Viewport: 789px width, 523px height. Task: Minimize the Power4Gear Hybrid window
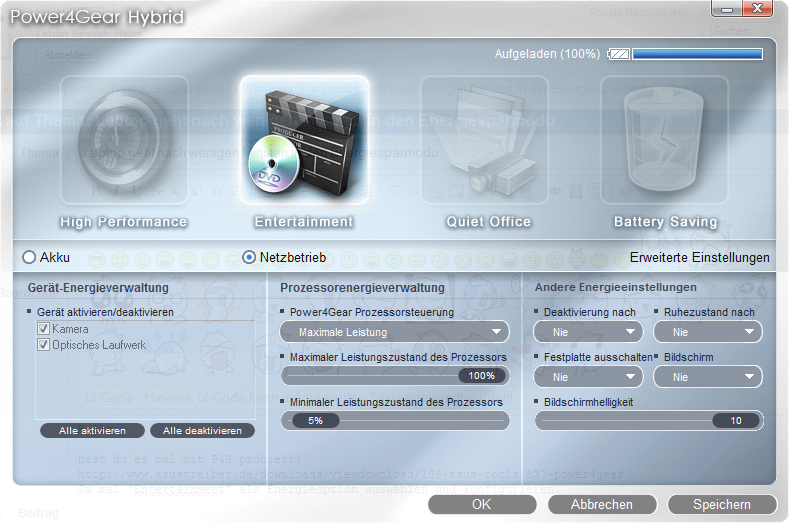[727, 9]
